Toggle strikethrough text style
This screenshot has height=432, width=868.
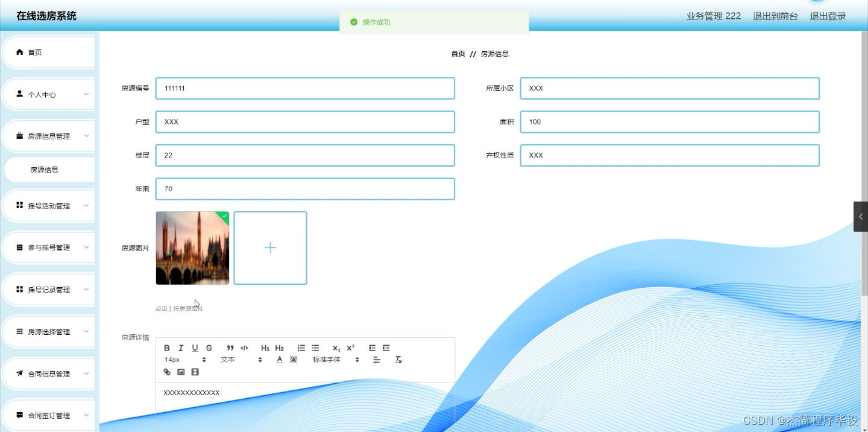click(x=209, y=348)
